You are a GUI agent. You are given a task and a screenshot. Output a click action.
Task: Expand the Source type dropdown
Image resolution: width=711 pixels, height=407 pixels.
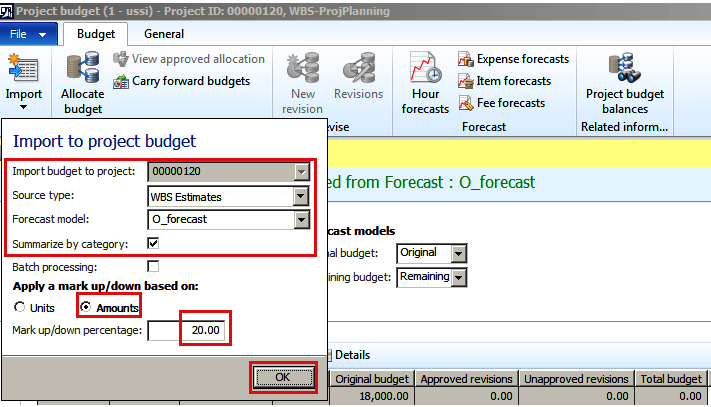(x=302, y=195)
